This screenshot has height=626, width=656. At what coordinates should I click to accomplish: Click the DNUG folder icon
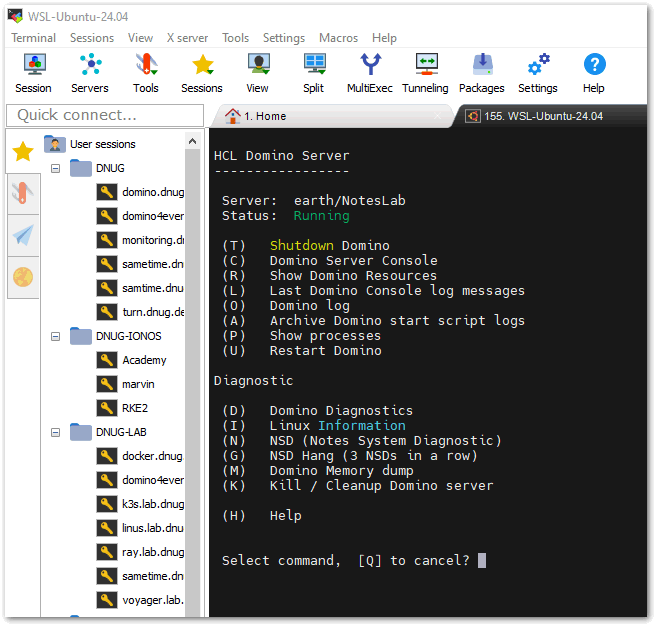click(81, 168)
